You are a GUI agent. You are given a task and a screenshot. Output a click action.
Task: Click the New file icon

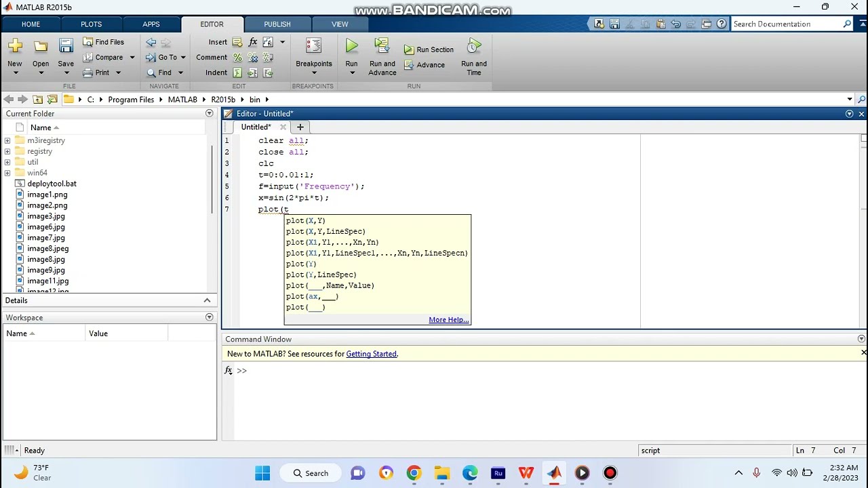click(x=15, y=47)
